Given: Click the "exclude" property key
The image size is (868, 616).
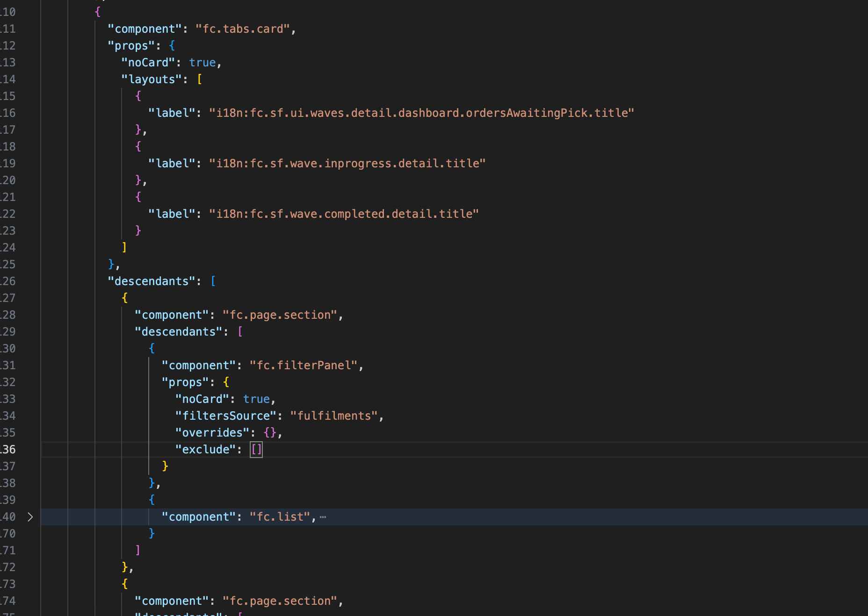Looking at the screenshot, I should (206, 450).
